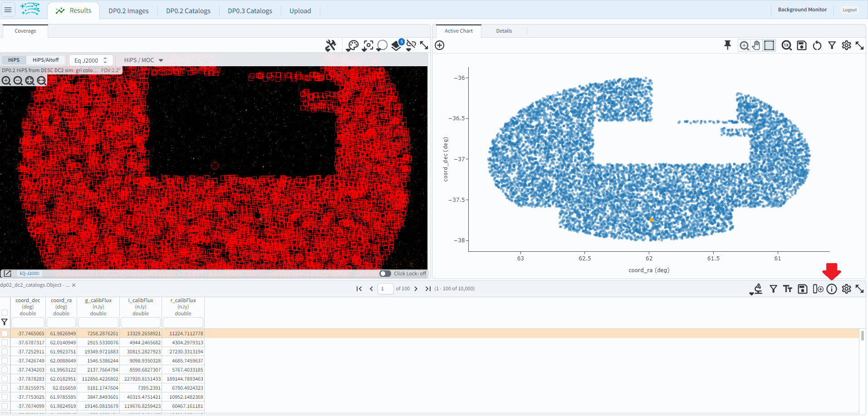Click the filter icon on the table toolbar
The image size is (868, 416).
pos(772,289)
